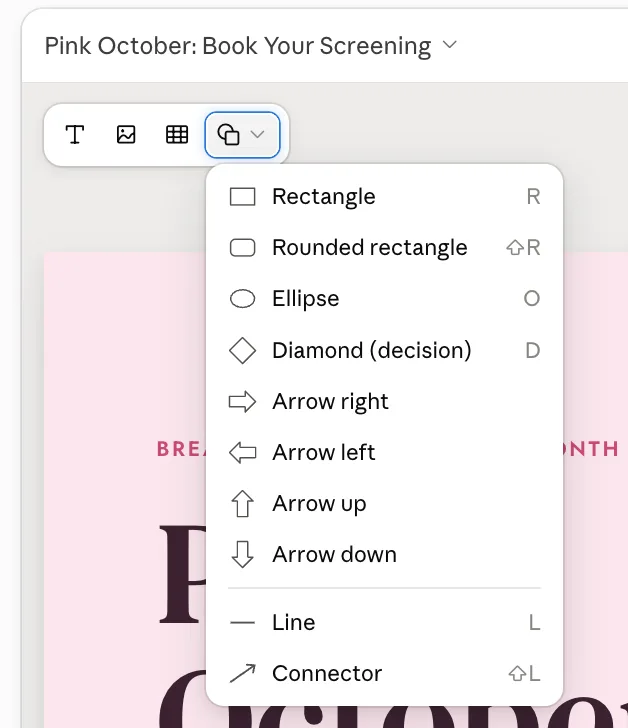Choose Ellipse from the shapes menu
The height and width of the screenshot is (728, 628).
pos(384,299)
